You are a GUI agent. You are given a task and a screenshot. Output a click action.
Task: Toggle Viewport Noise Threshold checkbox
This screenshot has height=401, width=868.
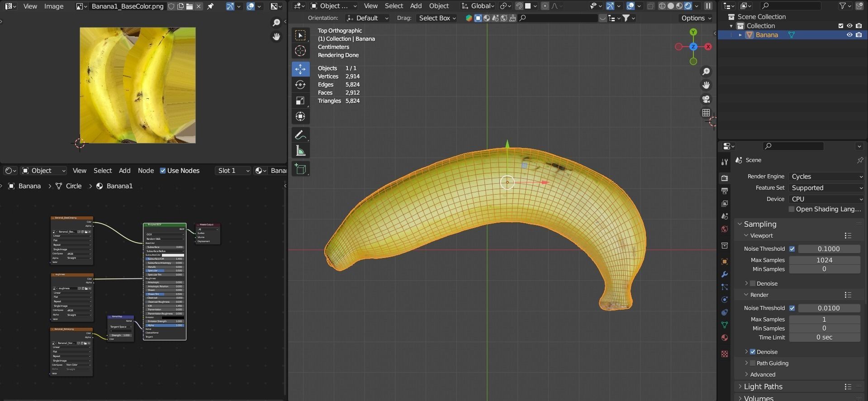click(792, 249)
